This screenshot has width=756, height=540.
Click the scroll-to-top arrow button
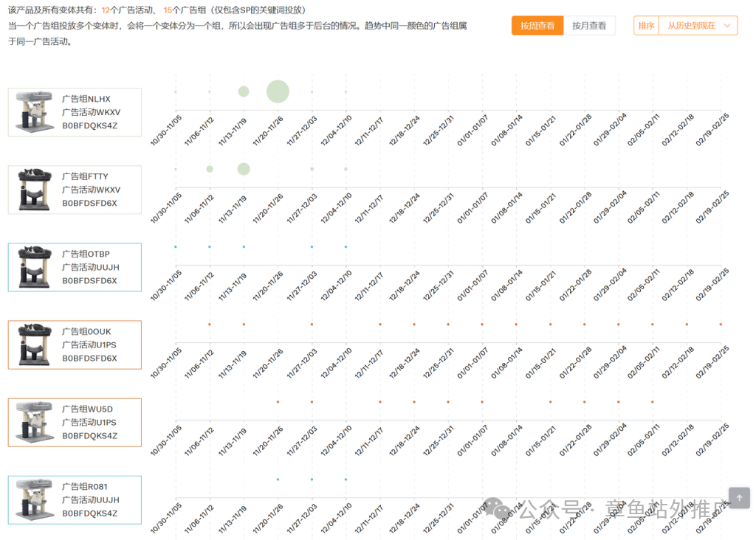tap(739, 498)
